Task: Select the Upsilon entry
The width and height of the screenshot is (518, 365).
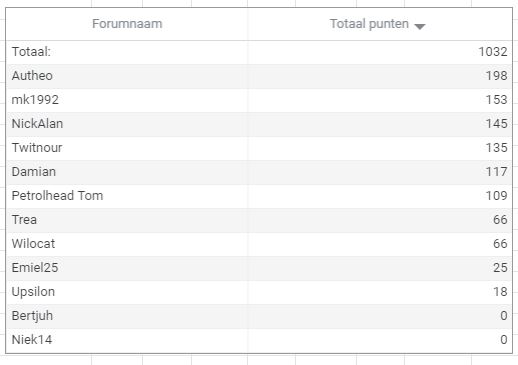Action: point(33,292)
